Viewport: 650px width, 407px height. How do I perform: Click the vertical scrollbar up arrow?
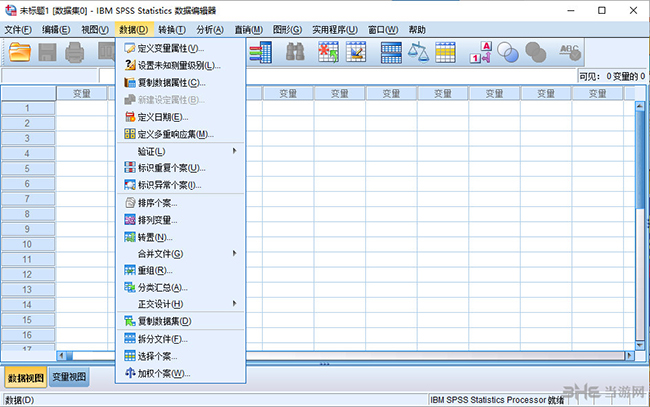(x=640, y=106)
